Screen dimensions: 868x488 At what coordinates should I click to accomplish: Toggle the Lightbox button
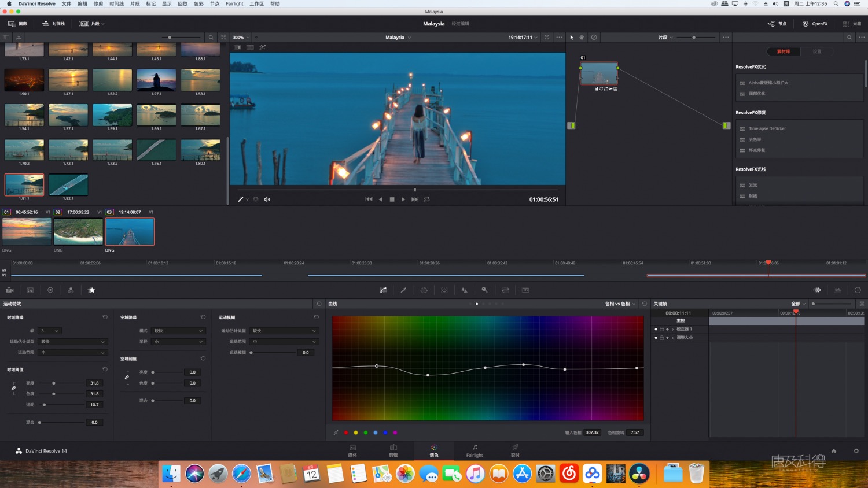[852, 24]
